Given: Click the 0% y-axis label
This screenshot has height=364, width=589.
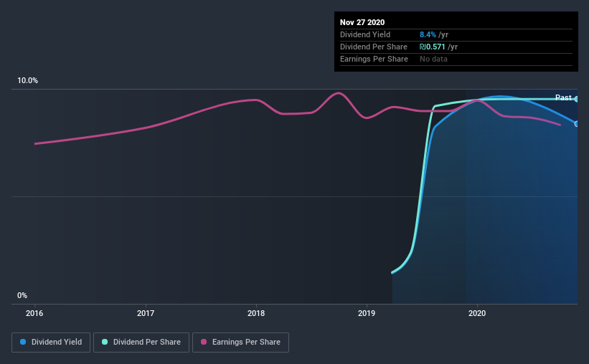Looking at the screenshot, I should click(x=22, y=295).
